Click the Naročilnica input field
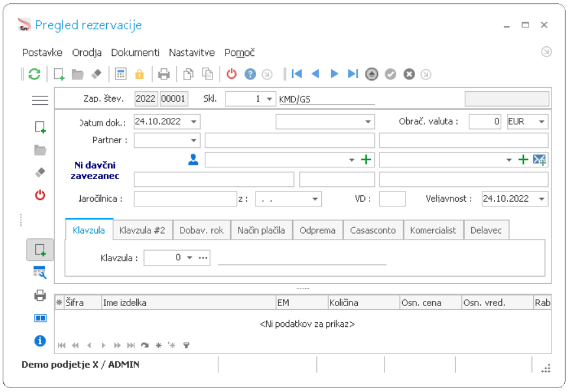The height and width of the screenshot is (392, 569). tap(186, 199)
